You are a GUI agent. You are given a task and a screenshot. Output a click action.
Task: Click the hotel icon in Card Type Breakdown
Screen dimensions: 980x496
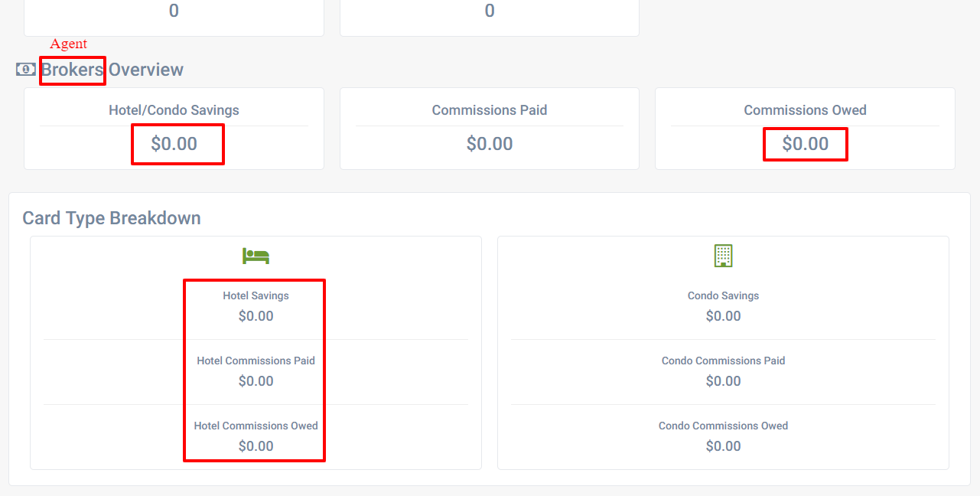click(x=256, y=256)
